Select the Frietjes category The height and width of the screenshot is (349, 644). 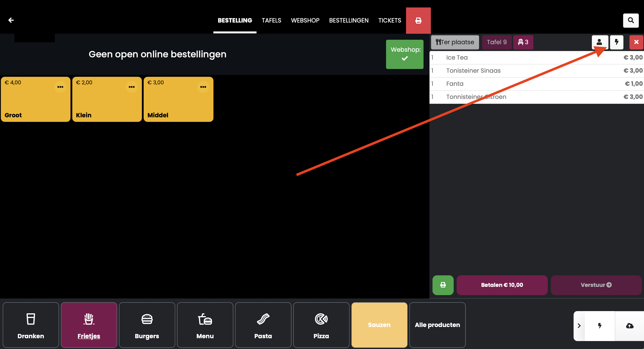coord(89,325)
